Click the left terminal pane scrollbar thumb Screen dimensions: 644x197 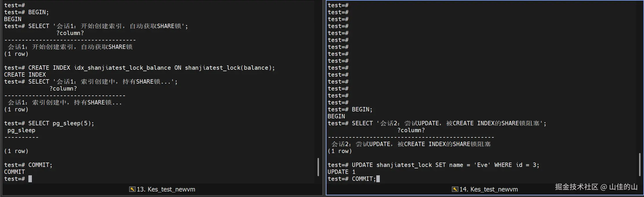click(318, 167)
